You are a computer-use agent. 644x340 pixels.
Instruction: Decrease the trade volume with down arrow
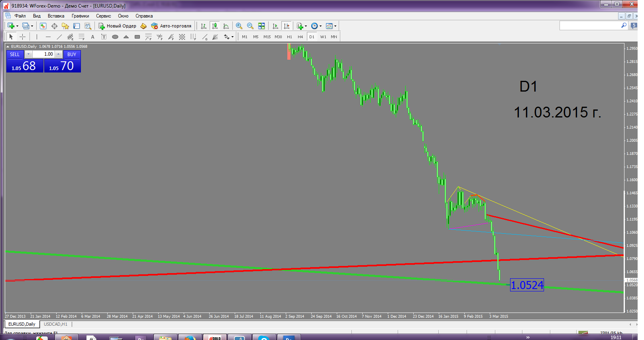tap(28, 54)
